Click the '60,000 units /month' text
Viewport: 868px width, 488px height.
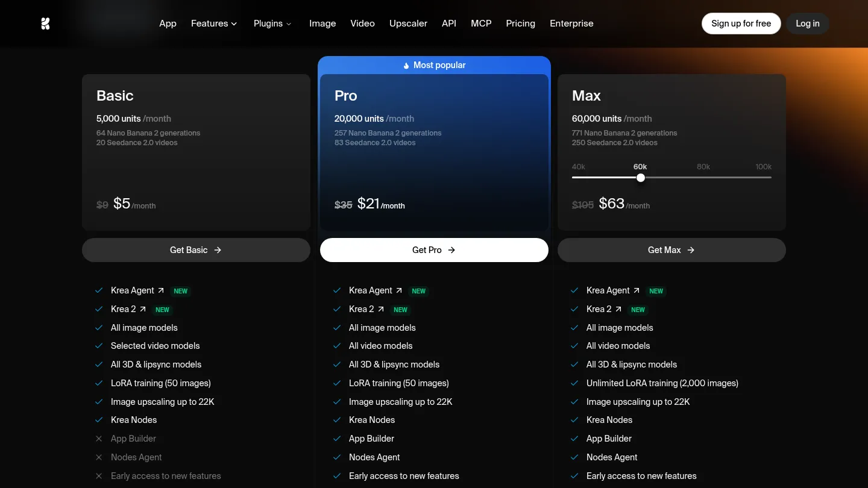pyautogui.click(x=612, y=119)
